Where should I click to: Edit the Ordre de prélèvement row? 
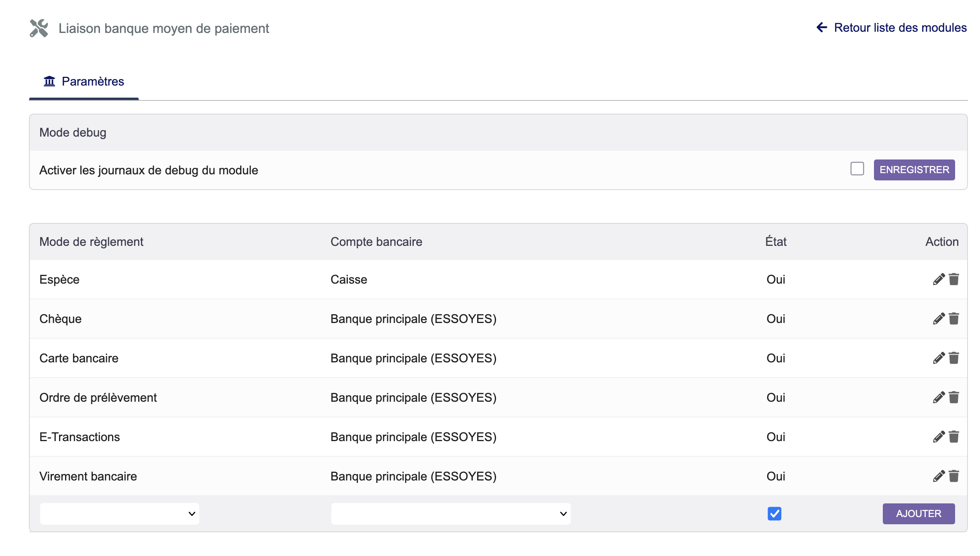[939, 397]
